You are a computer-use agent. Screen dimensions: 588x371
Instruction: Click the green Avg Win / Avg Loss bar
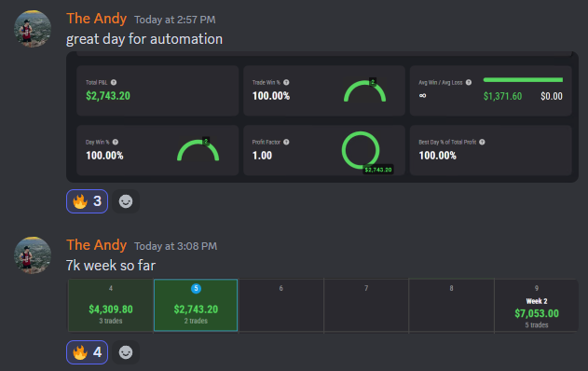point(523,80)
